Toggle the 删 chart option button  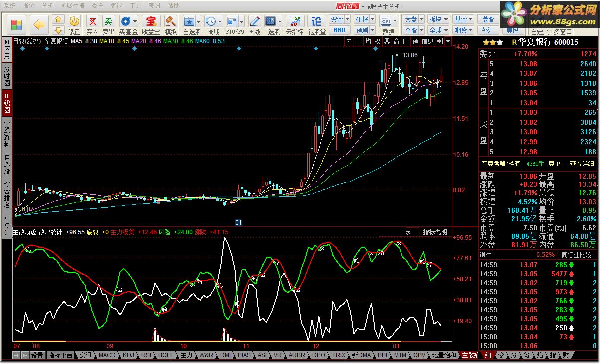coord(358,41)
